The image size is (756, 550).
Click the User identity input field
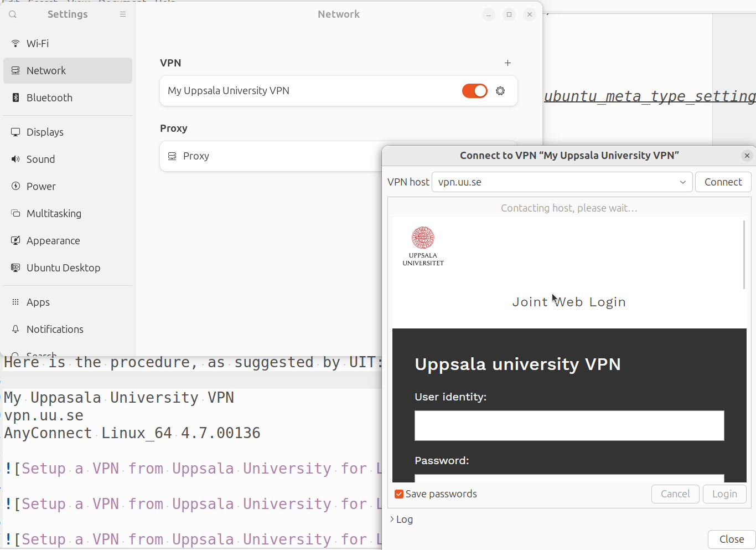(x=569, y=425)
